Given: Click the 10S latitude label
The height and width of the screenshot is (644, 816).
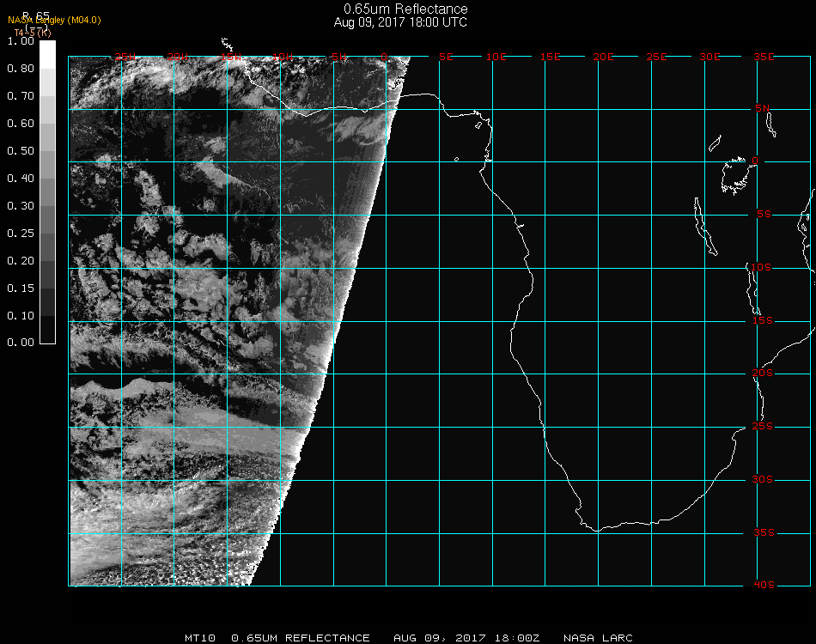Looking at the screenshot, I should tap(760, 268).
